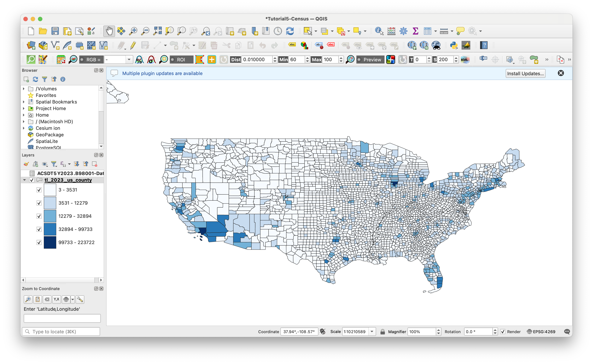
Task: Open the Measure Line tool
Action: point(444,31)
